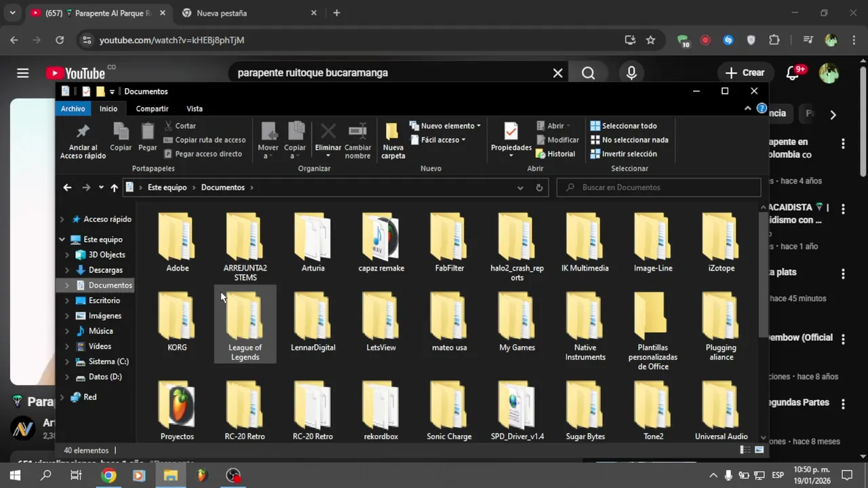Open recent locations dropdown arrow
Viewport: 868px width, 488px height.
coord(101,188)
